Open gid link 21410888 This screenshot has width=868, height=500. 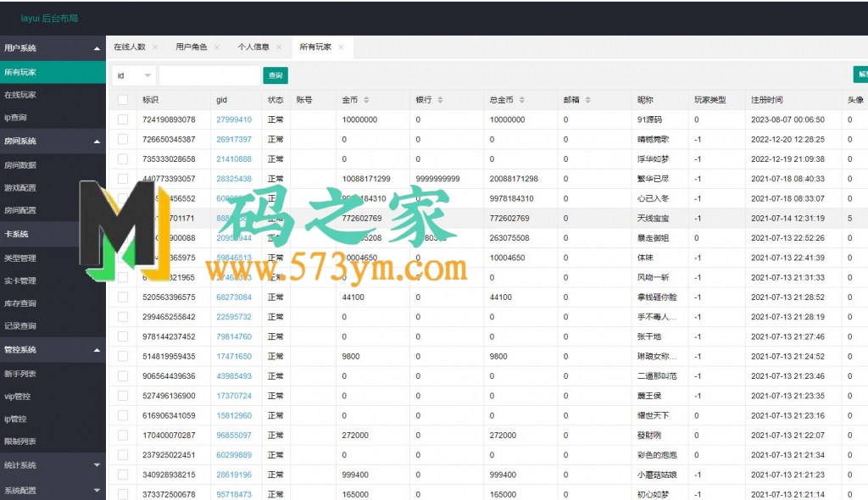coord(234,159)
